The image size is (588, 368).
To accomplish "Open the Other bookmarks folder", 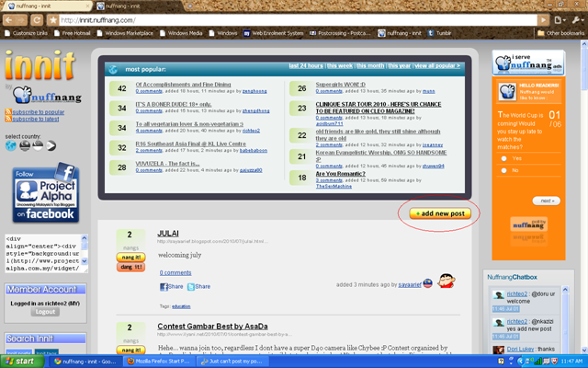I will point(560,33).
